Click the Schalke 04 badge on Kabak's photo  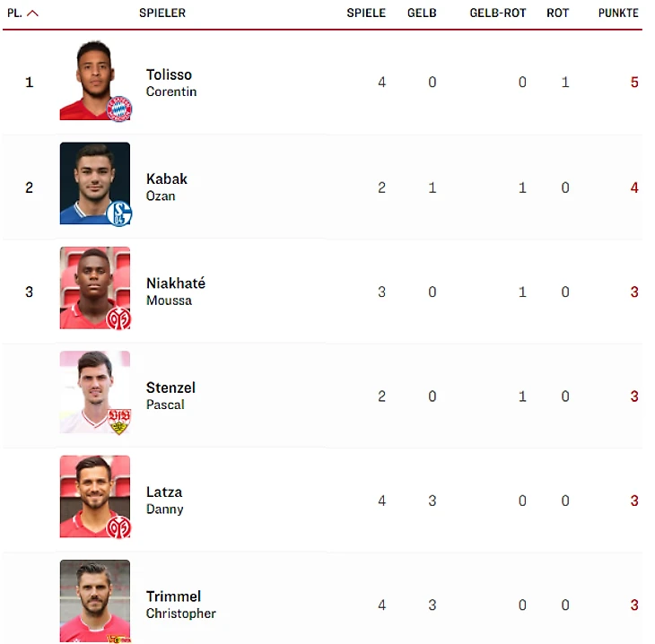[x=119, y=213]
